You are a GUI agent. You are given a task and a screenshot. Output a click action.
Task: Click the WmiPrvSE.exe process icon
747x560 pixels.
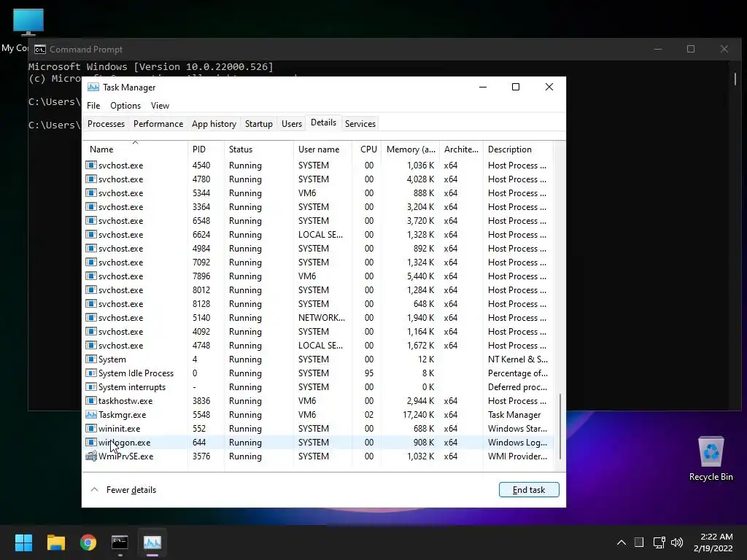click(x=90, y=456)
